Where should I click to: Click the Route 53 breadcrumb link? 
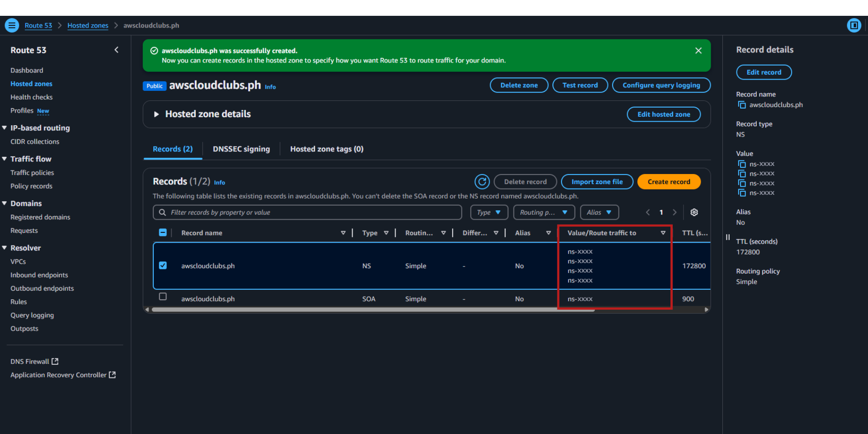[x=38, y=26]
